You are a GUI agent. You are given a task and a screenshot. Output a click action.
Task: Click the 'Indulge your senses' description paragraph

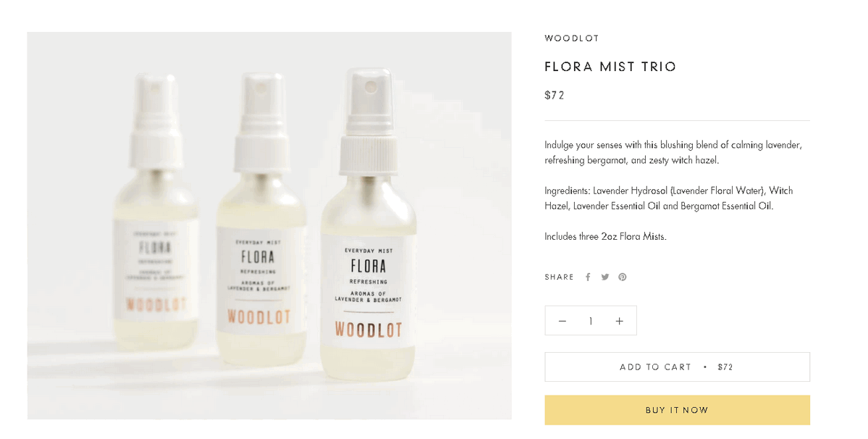pyautogui.click(x=673, y=152)
